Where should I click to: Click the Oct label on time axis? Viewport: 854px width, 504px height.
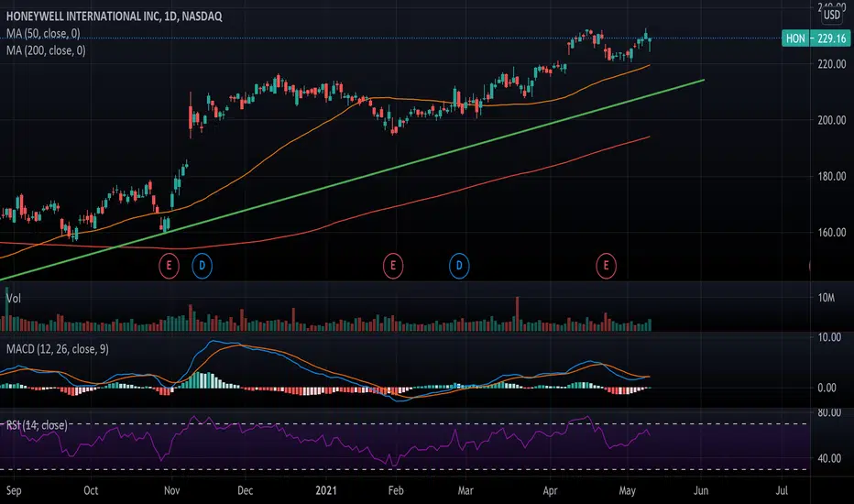click(x=91, y=490)
